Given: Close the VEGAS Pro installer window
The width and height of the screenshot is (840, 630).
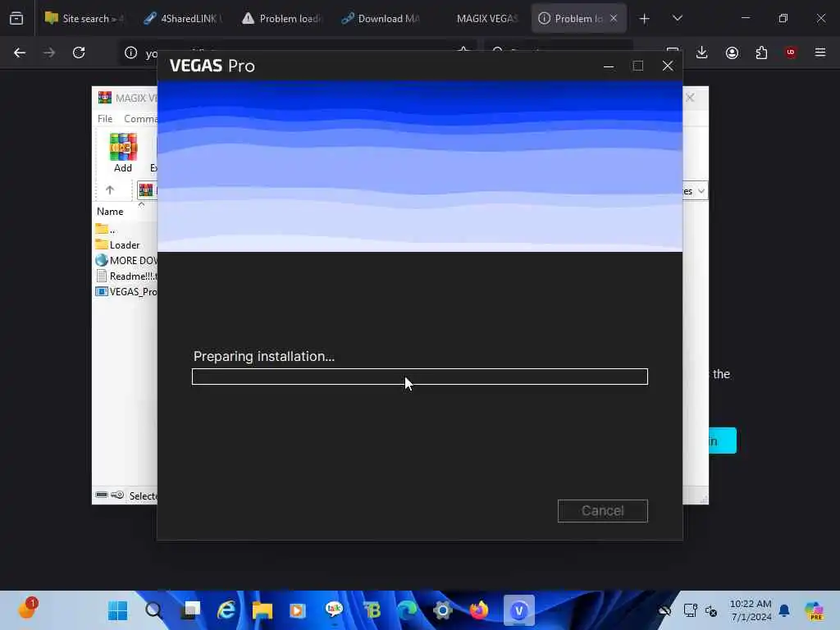Looking at the screenshot, I should click(668, 66).
